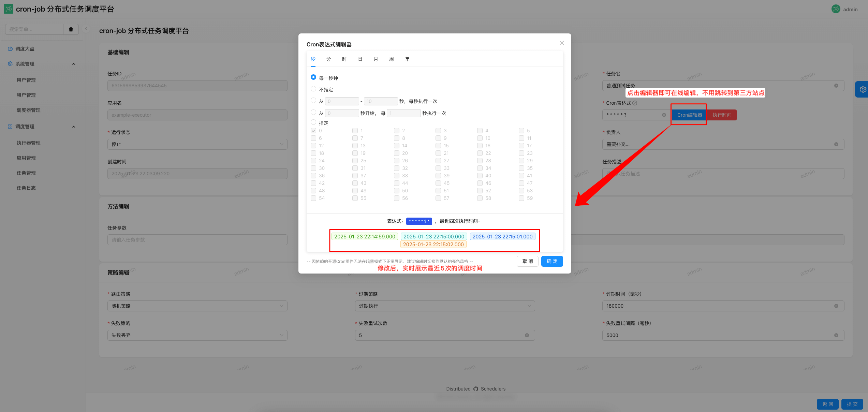
Task: Open settings gear on right edge
Action: (x=863, y=89)
